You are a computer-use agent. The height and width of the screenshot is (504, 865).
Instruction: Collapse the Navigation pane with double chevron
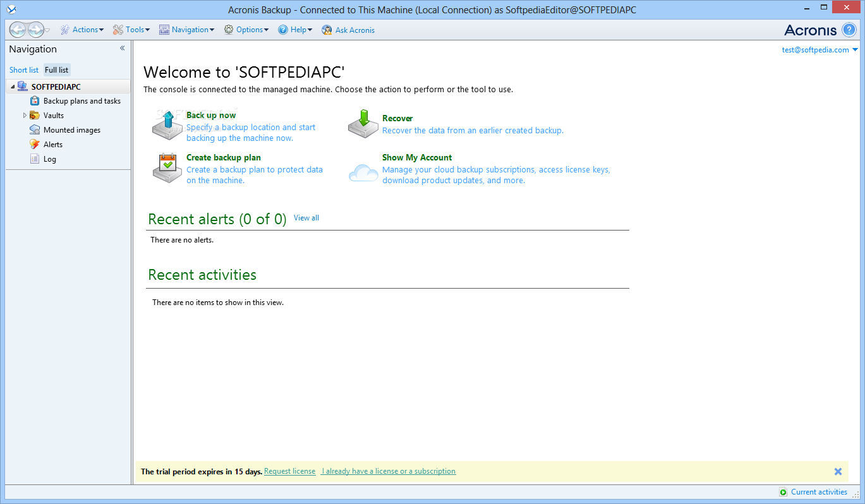[x=123, y=49]
